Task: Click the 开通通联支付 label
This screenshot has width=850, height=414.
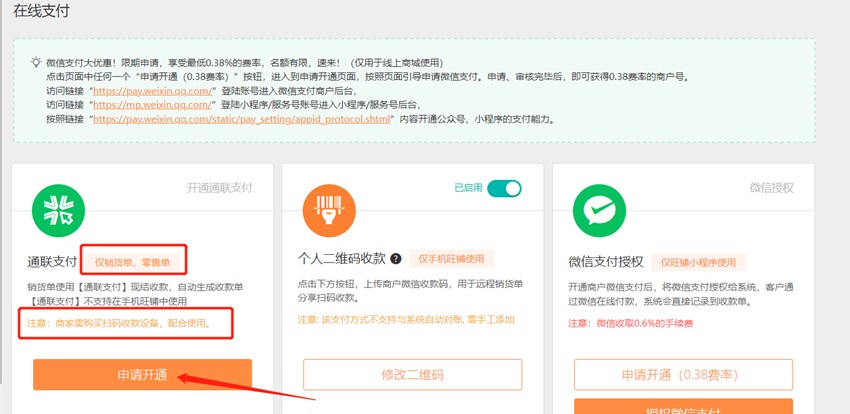Action: point(220,188)
